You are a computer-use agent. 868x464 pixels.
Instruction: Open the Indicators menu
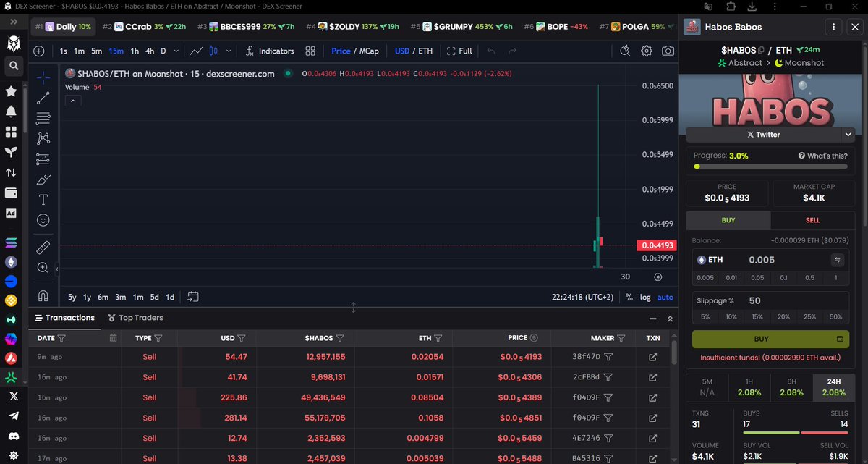[x=269, y=51]
